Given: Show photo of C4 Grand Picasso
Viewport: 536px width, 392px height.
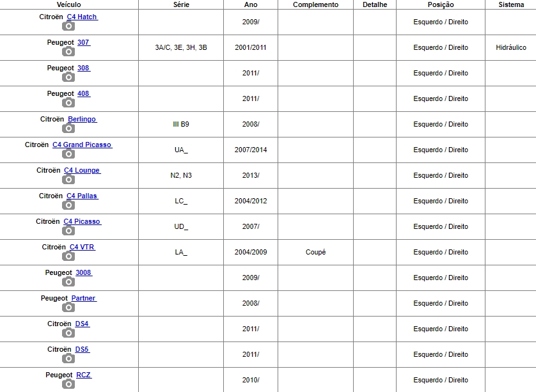Looking at the screenshot, I should point(68,153).
